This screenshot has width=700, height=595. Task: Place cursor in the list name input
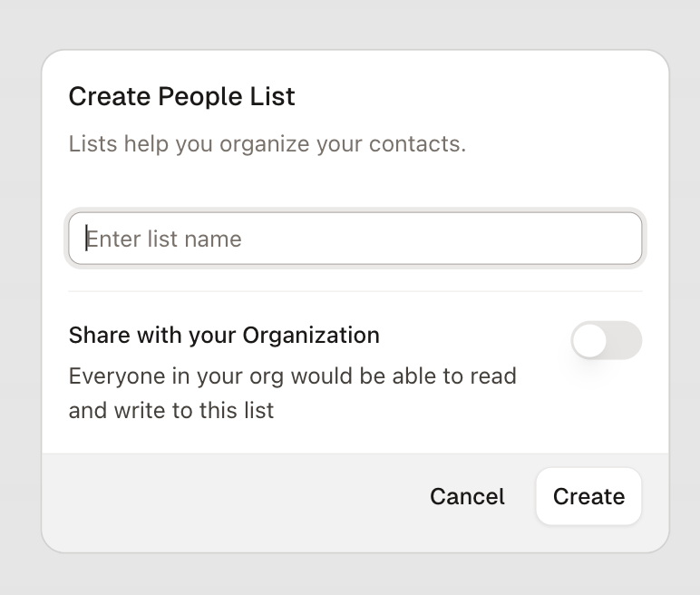[x=355, y=239]
